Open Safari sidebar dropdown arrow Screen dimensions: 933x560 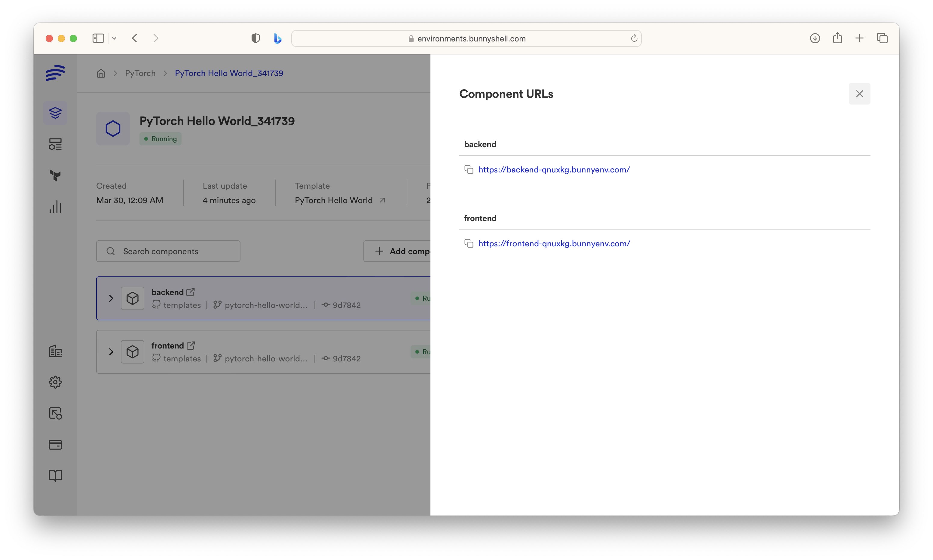[114, 38]
